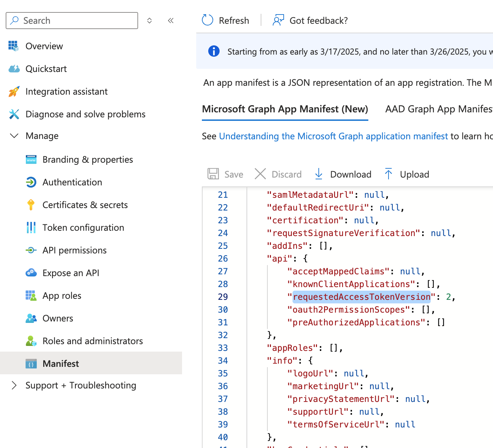Click the Certificates & secrets key icon
The height and width of the screenshot is (448, 493).
point(31,205)
